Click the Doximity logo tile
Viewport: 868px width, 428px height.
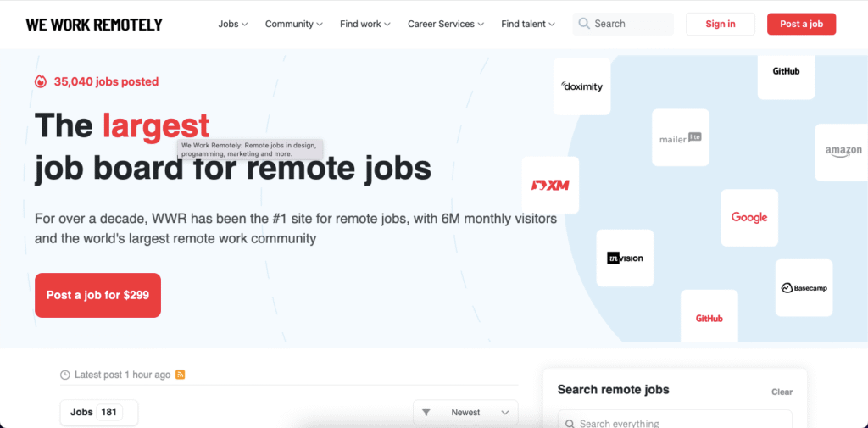581,86
